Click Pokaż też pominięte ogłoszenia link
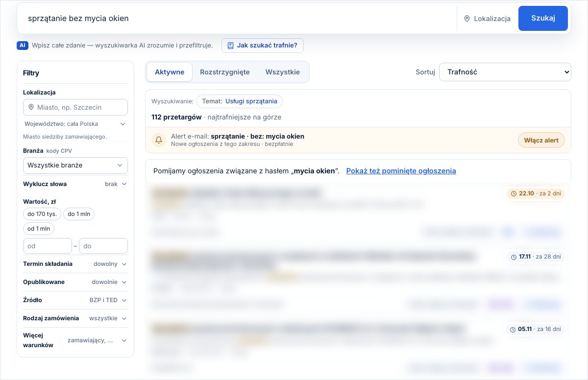Screen dimensions: 588x380 (401, 171)
